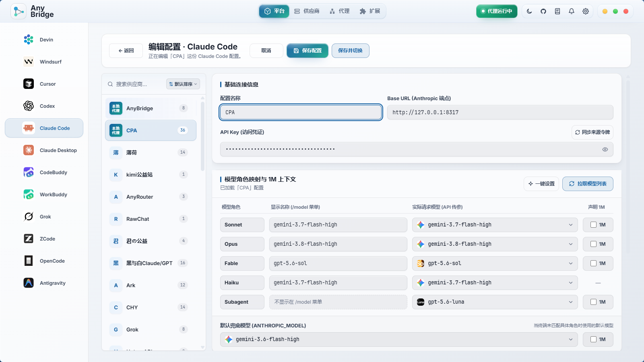
Task: Click the provider list scrollbar
Action: pos(202,137)
